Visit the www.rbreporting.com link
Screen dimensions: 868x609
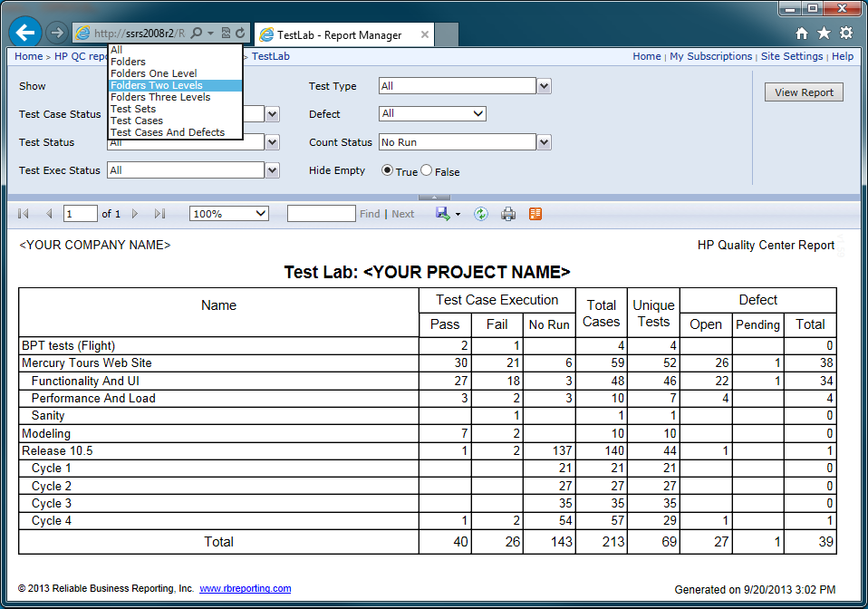click(x=245, y=588)
